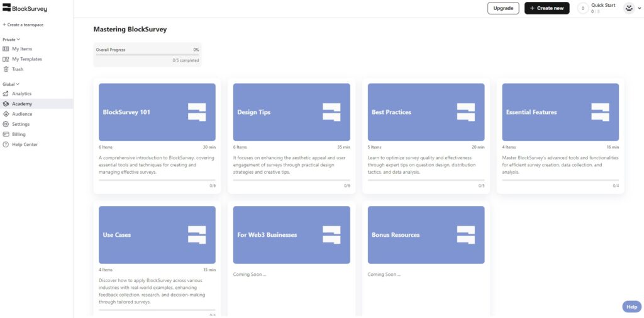Click the Quick Start progress circle
The width and height of the screenshot is (644, 318).
pyautogui.click(x=583, y=8)
